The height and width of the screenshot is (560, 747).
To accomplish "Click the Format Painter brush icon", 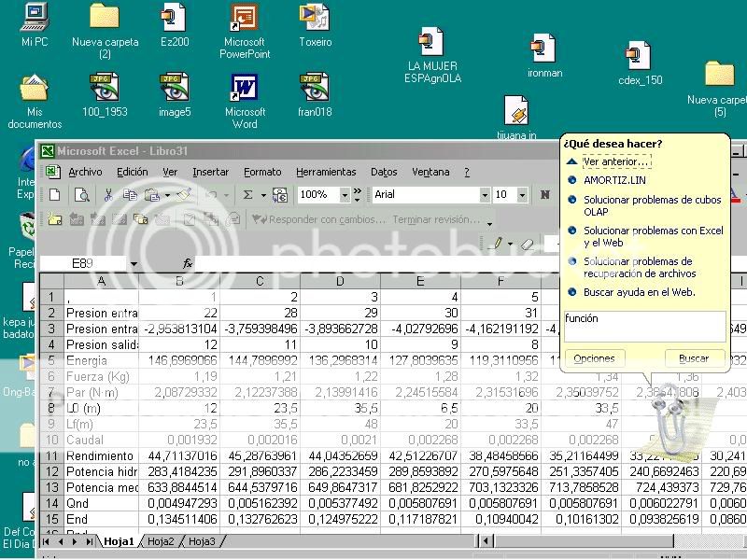I will [184, 195].
